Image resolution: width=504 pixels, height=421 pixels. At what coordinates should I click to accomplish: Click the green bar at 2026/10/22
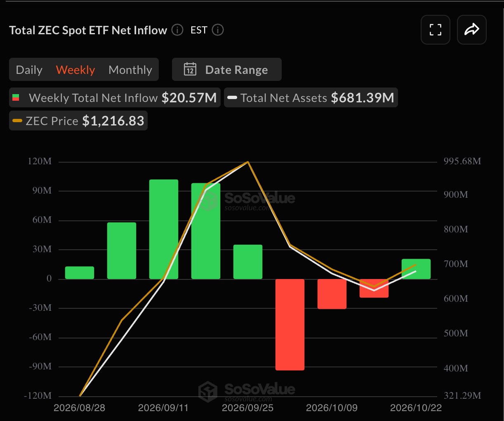coord(416,269)
